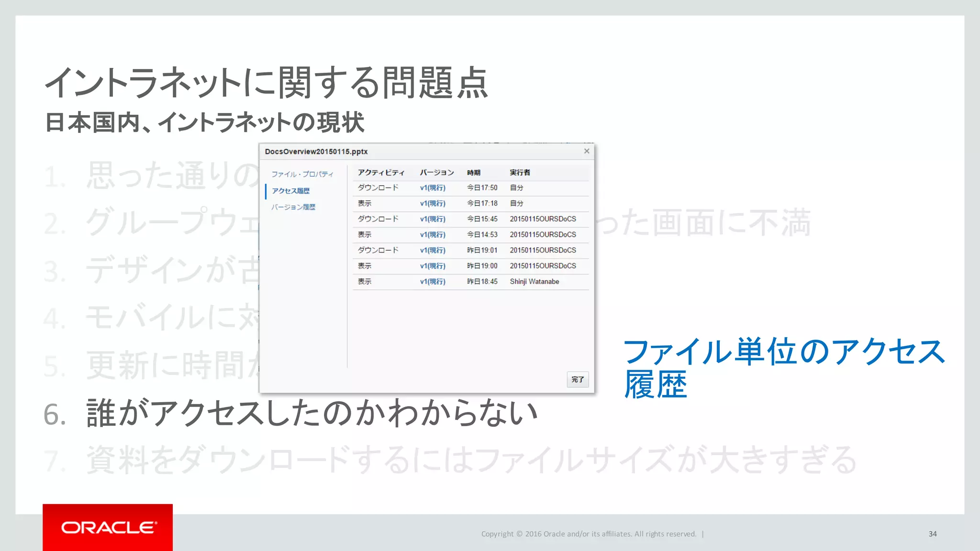Open v1(現行) link for 今日 17:18 row

[433, 203]
